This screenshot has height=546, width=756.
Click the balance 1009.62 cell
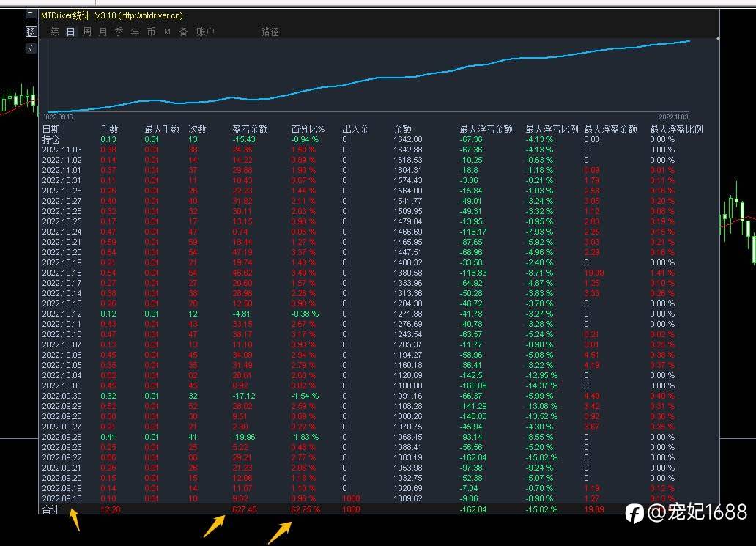click(x=408, y=499)
